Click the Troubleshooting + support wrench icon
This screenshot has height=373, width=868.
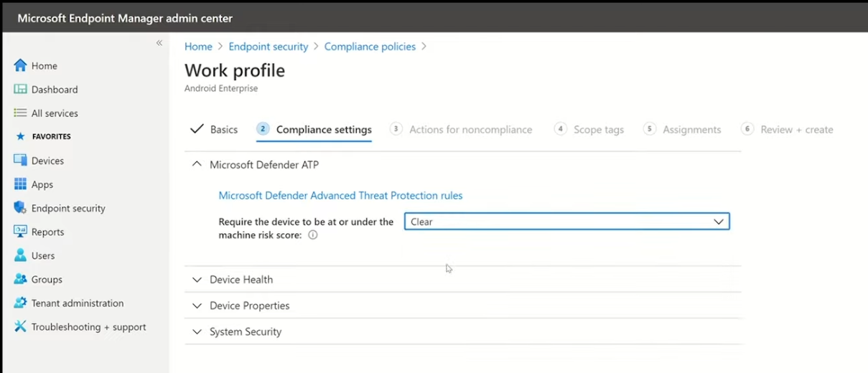(x=20, y=326)
